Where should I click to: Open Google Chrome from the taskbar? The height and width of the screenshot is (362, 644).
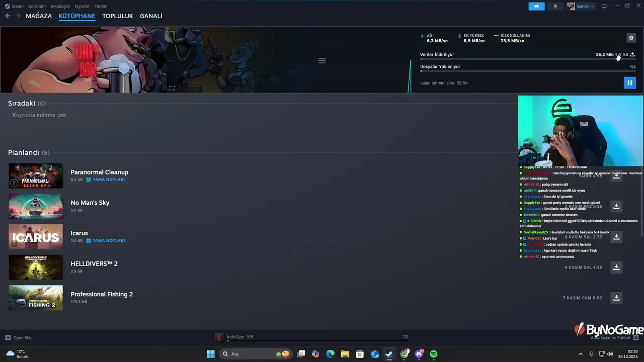[x=404, y=354]
